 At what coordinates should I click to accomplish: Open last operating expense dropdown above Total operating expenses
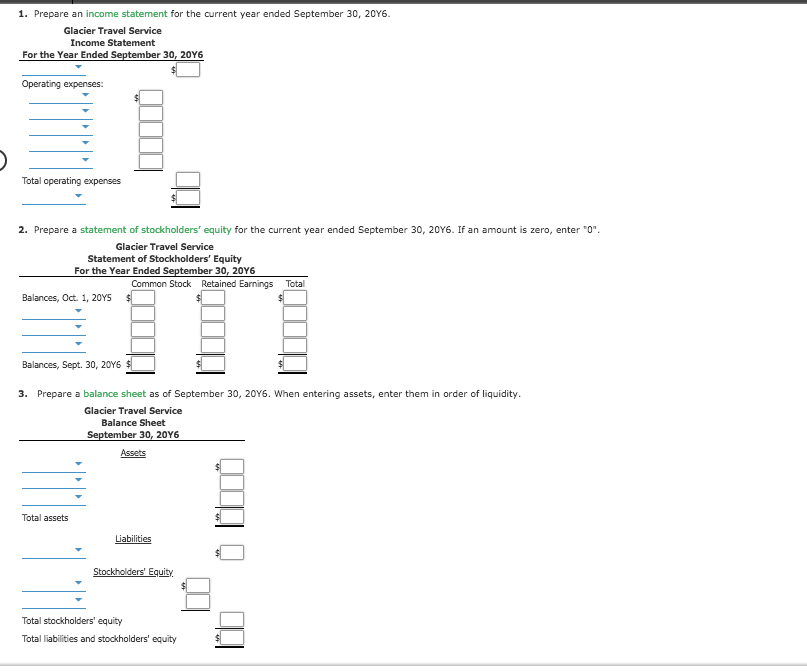pos(61,162)
